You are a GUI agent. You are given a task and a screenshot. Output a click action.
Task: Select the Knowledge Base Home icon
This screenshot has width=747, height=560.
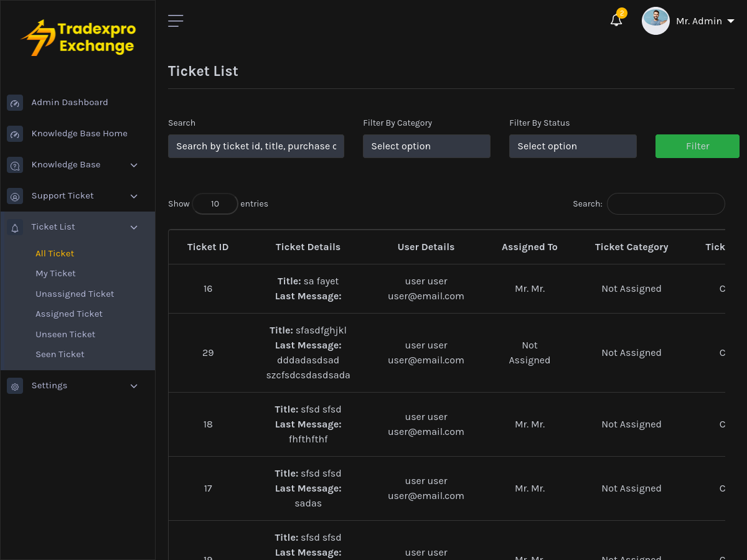click(x=14, y=133)
